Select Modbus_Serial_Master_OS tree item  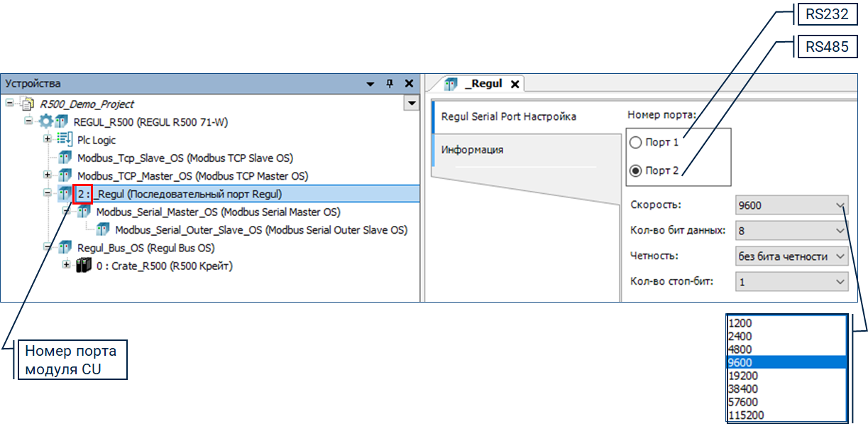pos(218,212)
